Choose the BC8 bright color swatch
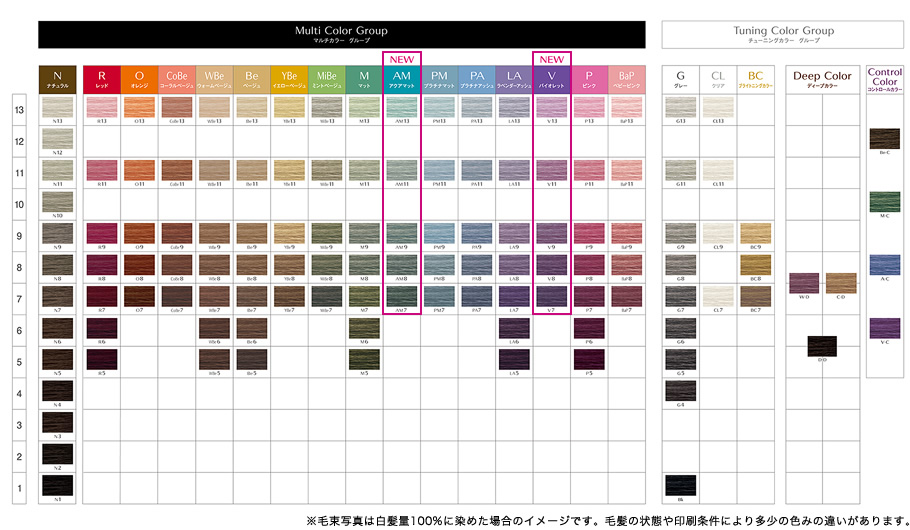Image resolution: width=910 pixels, height=530 pixels. tap(755, 265)
